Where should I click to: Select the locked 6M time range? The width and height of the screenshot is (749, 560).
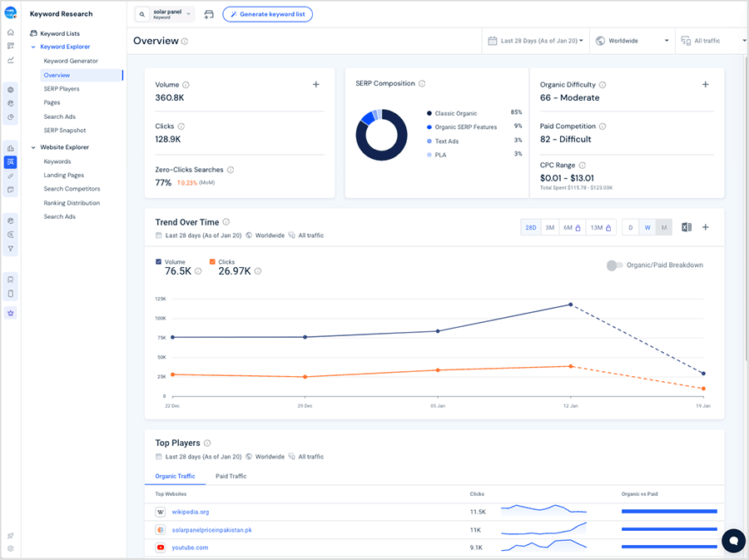coord(572,228)
